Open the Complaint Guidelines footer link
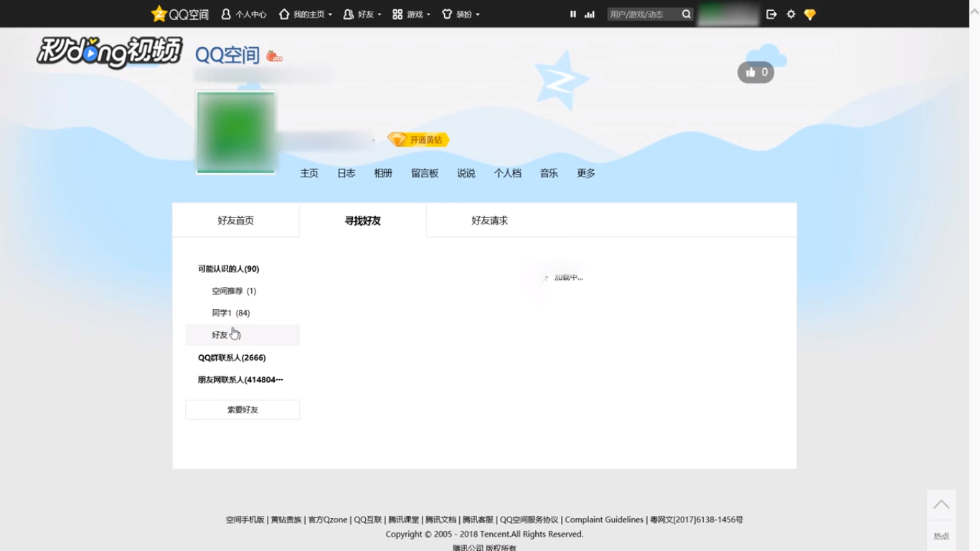Screen dimensions: 980x551 coord(604,519)
